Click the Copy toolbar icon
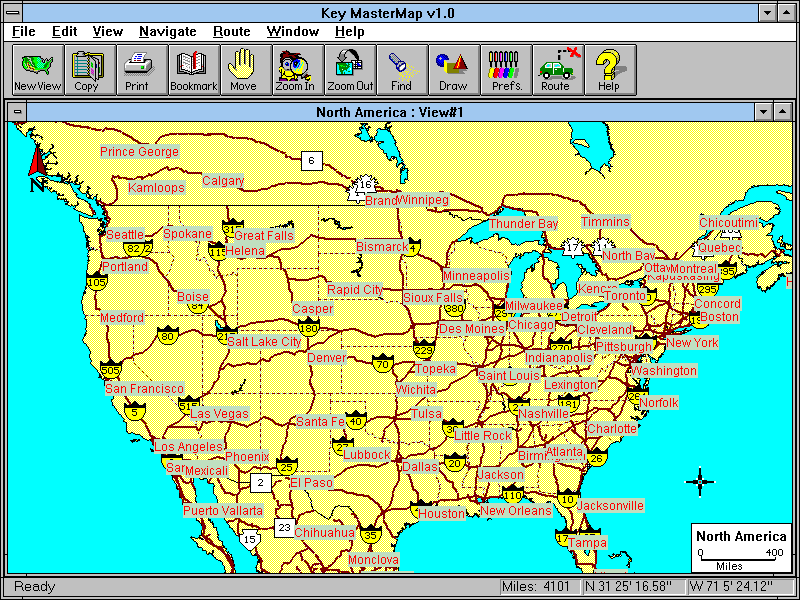The height and width of the screenshot is (600, 800). click(x=90, y=69)
